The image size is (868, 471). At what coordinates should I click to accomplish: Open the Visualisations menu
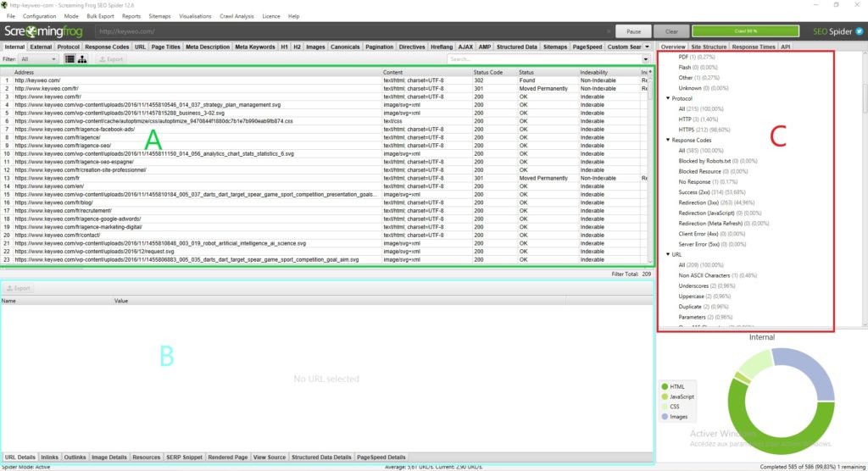(x=196, y=16)
